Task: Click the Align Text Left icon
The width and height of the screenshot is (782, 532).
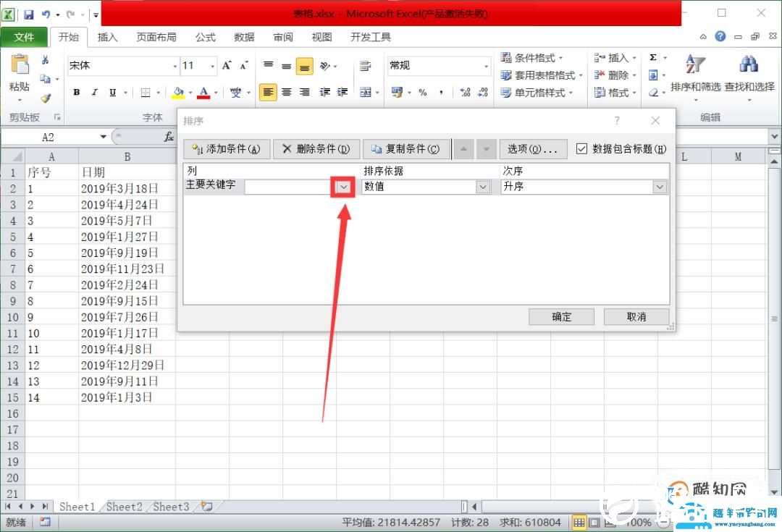Action: pos(268,92)
